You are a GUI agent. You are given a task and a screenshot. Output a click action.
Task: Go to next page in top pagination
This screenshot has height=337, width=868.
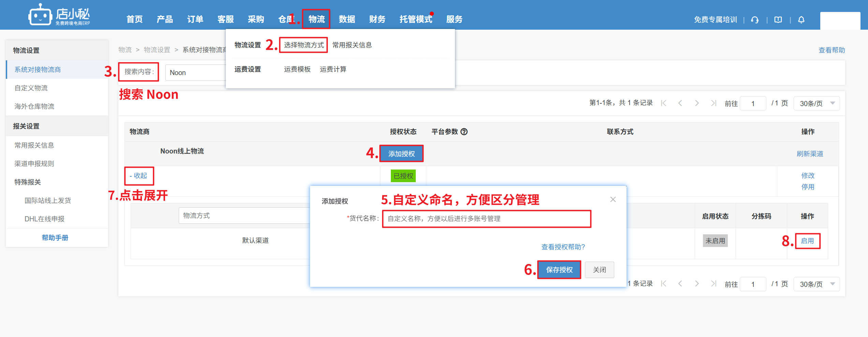point(697,103)
